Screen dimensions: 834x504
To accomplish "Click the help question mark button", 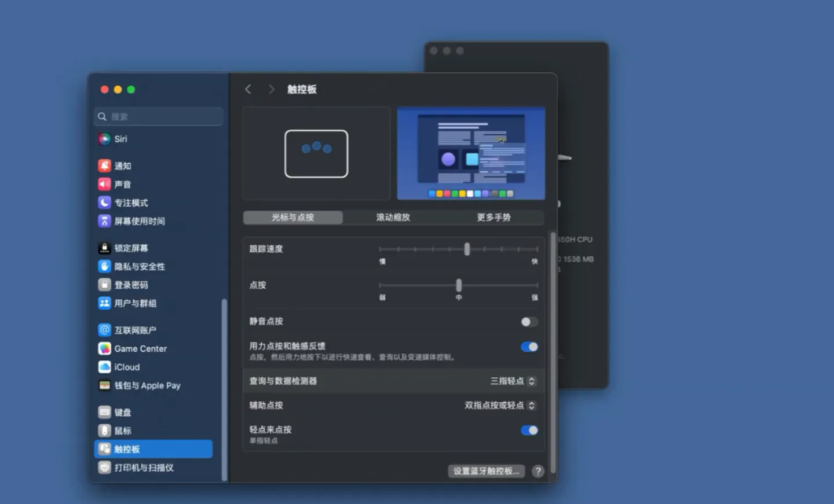I will click(538, 471).
